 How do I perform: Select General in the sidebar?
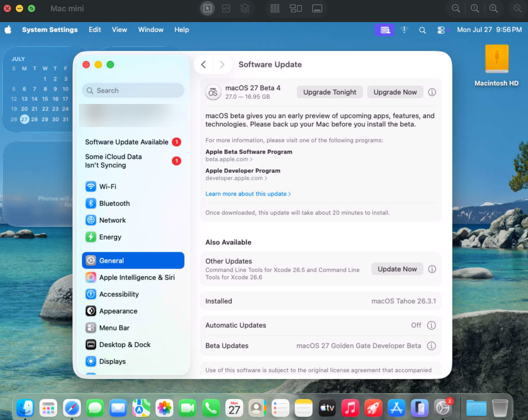133,260
